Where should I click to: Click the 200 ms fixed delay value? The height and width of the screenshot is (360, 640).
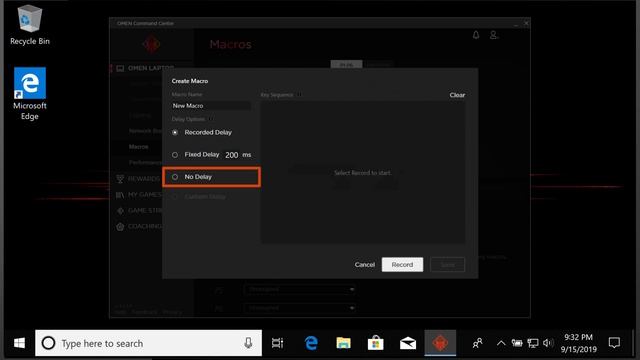(x=232, y=155)
